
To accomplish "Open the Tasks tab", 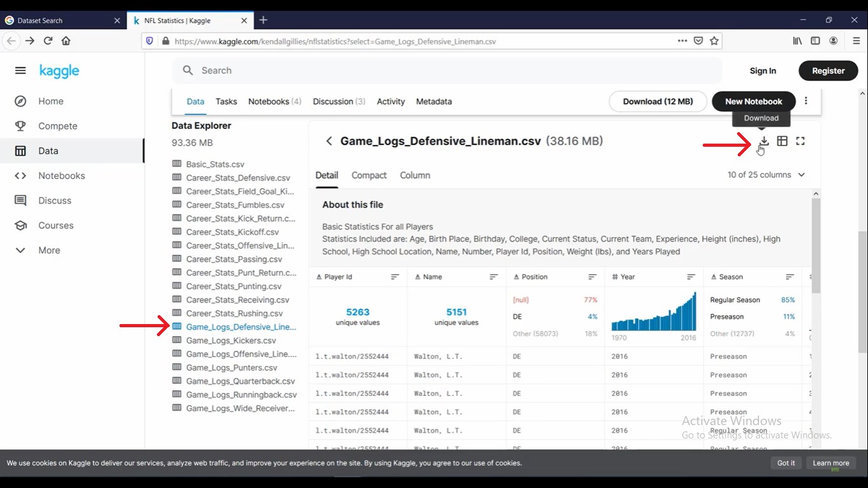I will point(226,102).
